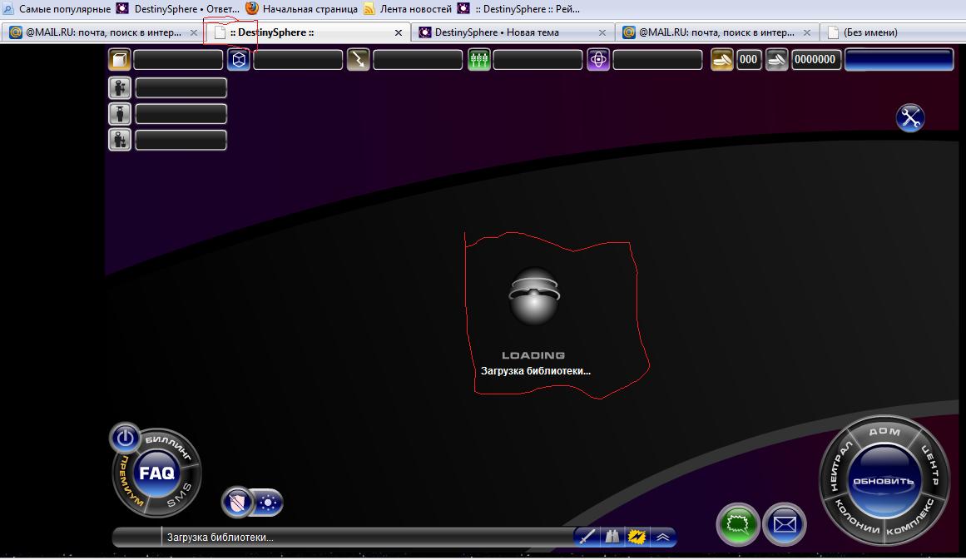Click the purple atom science resource icon
966x560 pixels.
click(598, 60)
